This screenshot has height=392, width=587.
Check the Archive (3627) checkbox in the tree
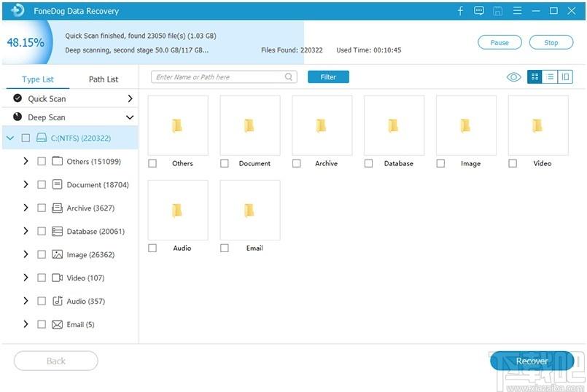click(x=42, y=208)
